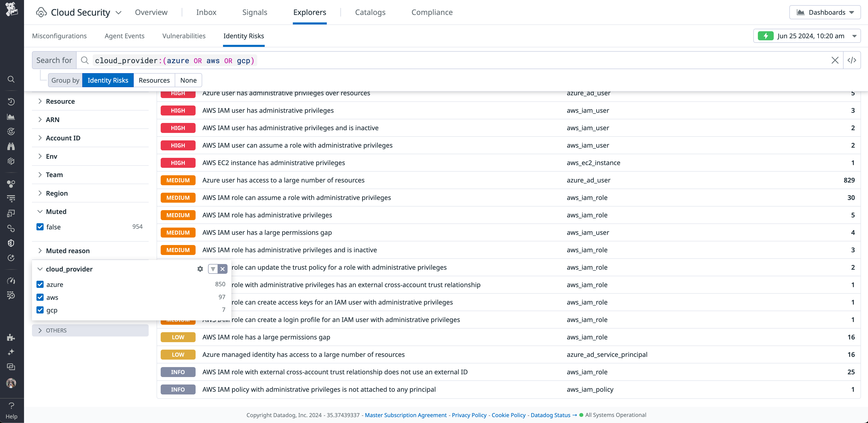This screenshot has height=423, width=868.
Task: Uncheck false under the Muted facet
Action: click(x=40, y=227)
